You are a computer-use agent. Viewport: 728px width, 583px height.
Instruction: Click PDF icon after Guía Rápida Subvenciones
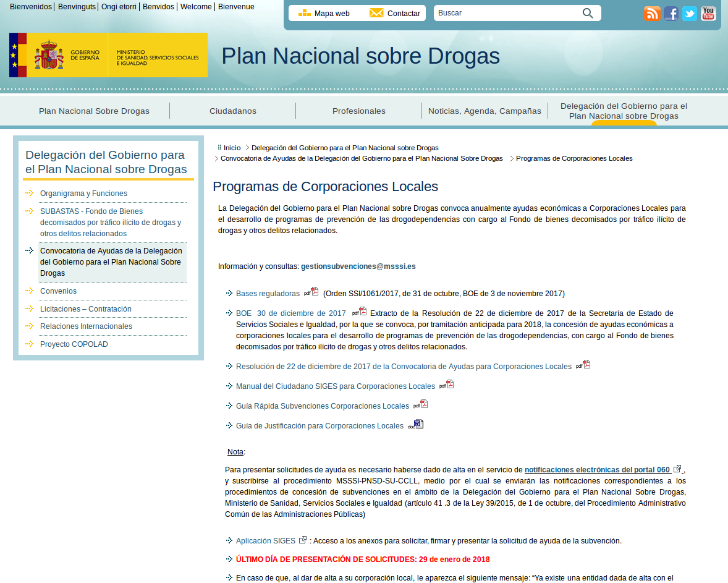point(421,404)
